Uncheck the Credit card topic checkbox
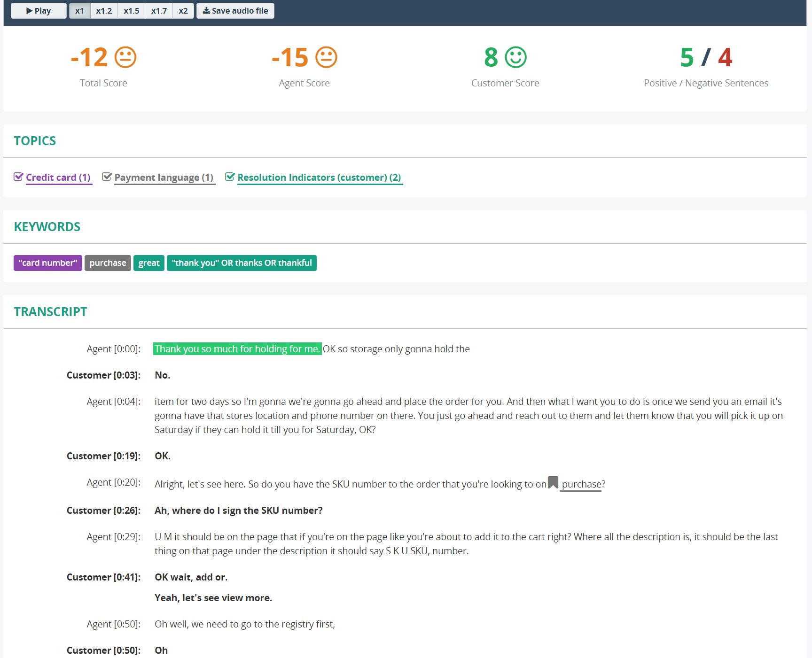 (18, 177)
